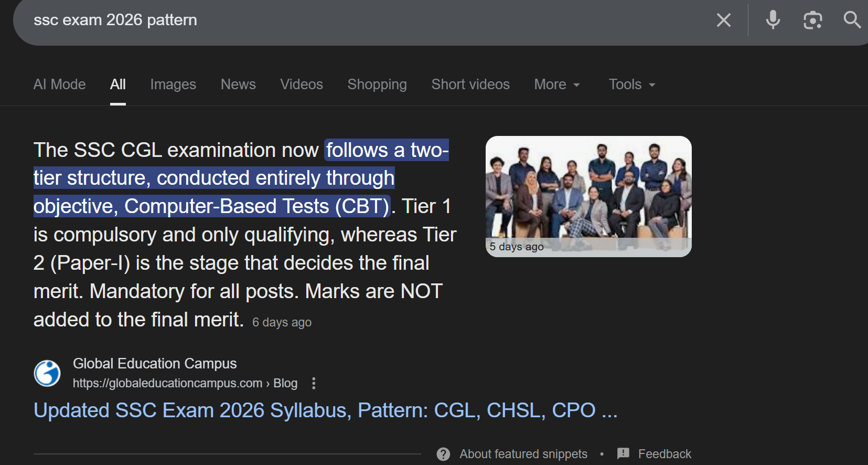The height and width of the screenshot is (465, 868).
Task: Open Google Lens image search
Action: (x=812, y=20)
